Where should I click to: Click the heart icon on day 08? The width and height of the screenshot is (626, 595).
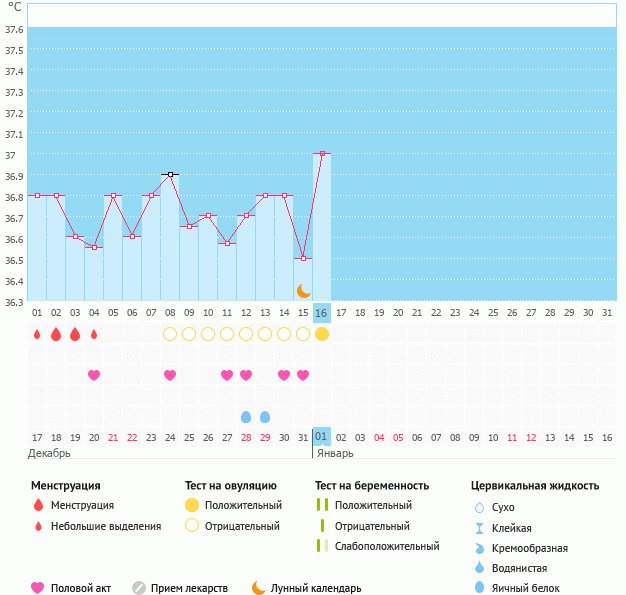pyautogui.click(x=170, y=375)
